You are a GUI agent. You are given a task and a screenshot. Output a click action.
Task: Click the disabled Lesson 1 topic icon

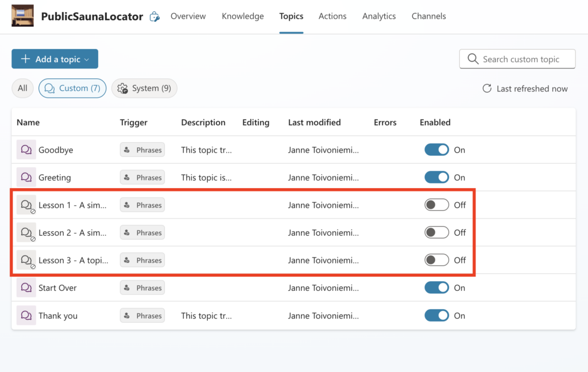pyautogui.click(x=26, y=205)
